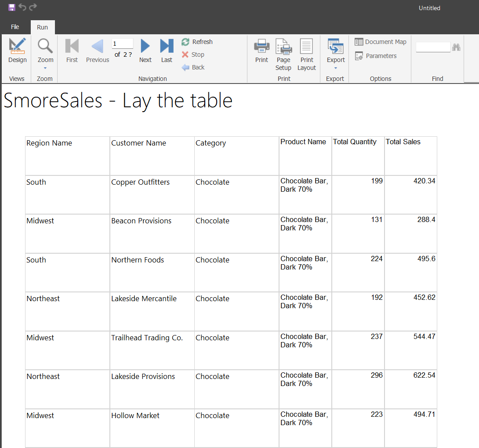This screenshot has height=448, width=479.
Task: Click the Find text box
Action: click(x=433, y=47)
